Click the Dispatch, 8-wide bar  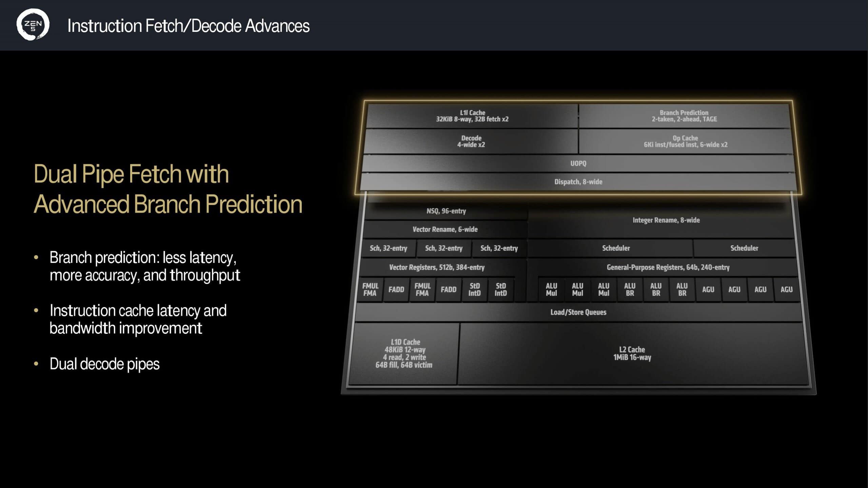click(578, 182)
